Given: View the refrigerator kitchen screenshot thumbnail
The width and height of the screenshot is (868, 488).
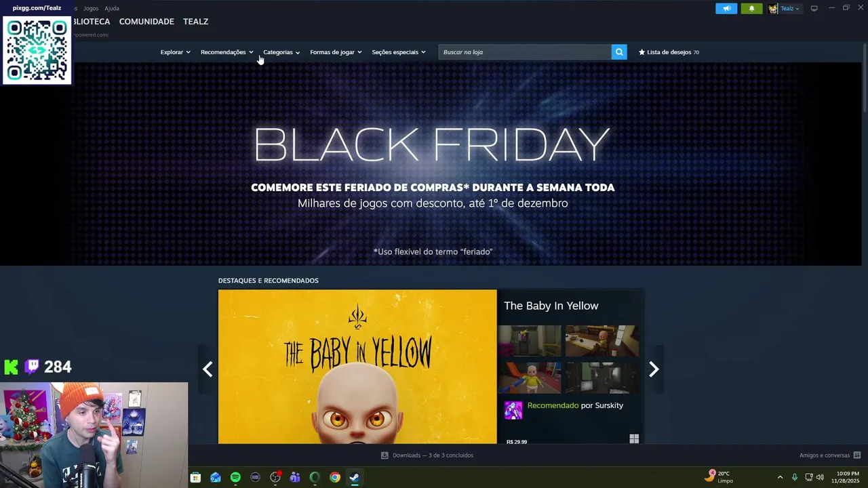Looking at the screenshot, I should (530, 340).
